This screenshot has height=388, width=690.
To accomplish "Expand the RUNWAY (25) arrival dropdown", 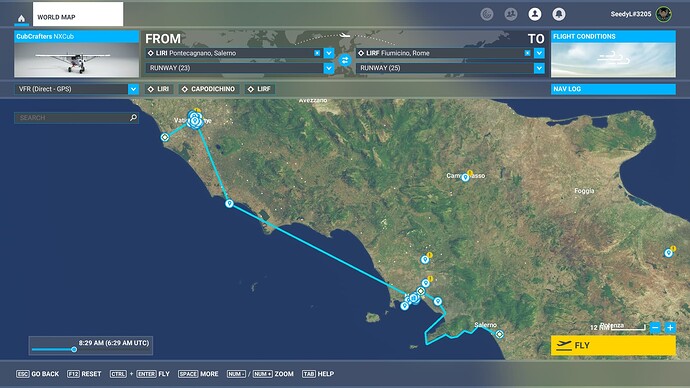I will (539, 68).
